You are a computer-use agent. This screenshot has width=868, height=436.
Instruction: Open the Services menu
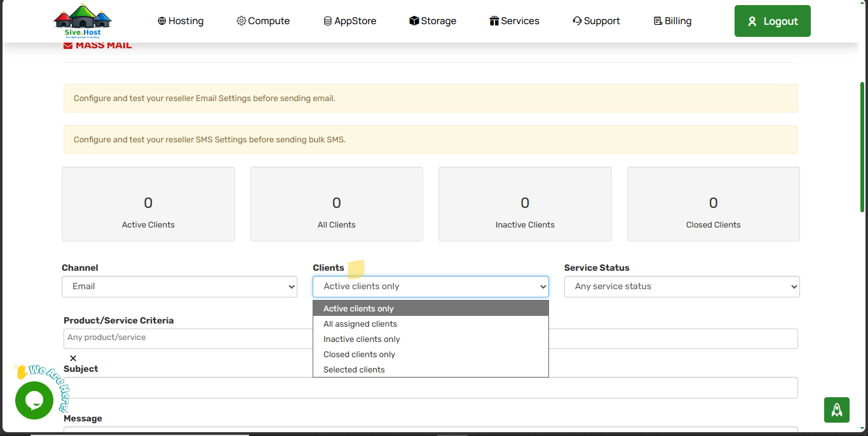pos(514,21)
